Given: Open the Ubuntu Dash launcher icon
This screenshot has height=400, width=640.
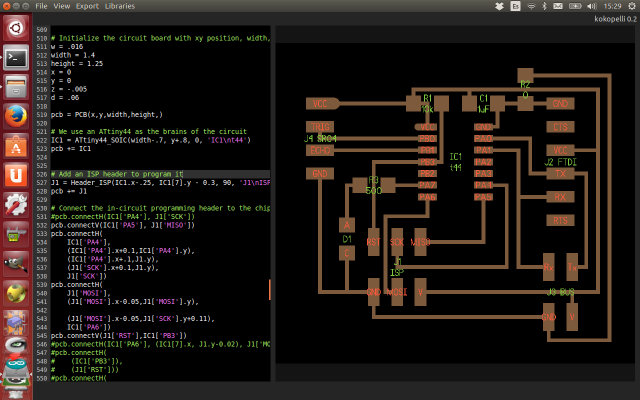Looking at the screenshot, I should click(15, 28).
